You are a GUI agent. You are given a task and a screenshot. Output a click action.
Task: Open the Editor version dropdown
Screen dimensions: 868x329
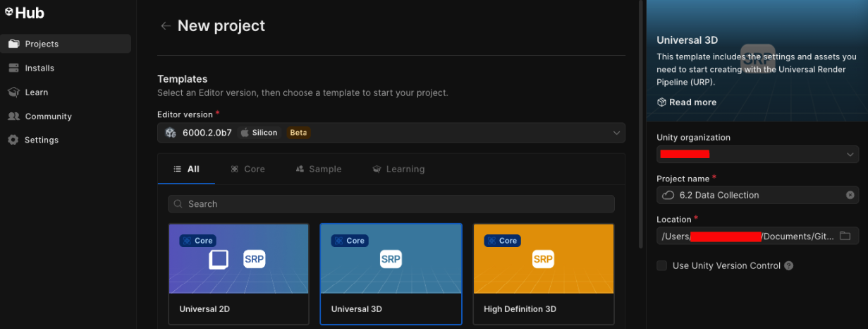(x=391, y=133)
